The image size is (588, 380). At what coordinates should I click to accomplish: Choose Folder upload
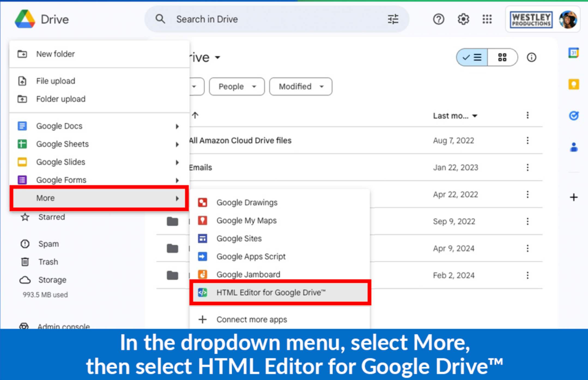(x=99, y=99)
